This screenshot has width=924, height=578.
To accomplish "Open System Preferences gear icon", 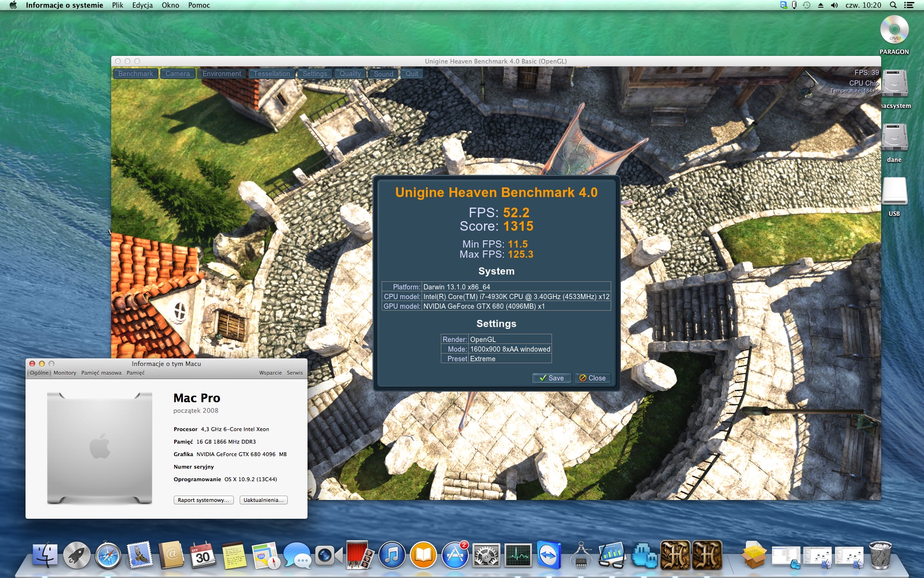I will 487,555.
